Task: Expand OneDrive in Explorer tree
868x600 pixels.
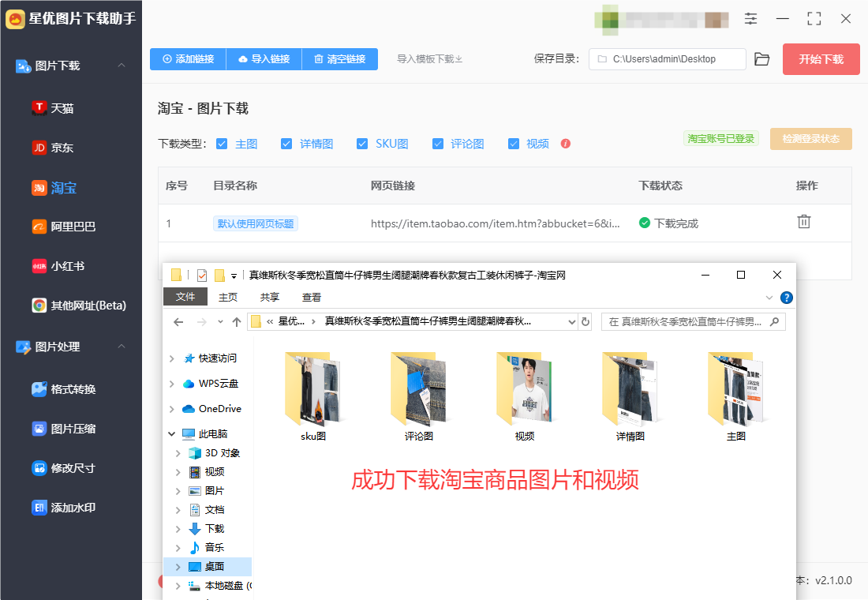Action: 171,409
